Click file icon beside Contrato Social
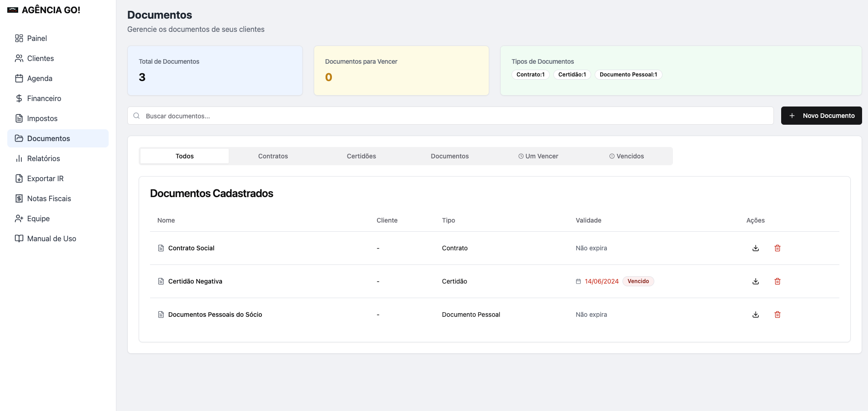Image resolution: width=868 pixels, height=411 pixels. (161, 248)
